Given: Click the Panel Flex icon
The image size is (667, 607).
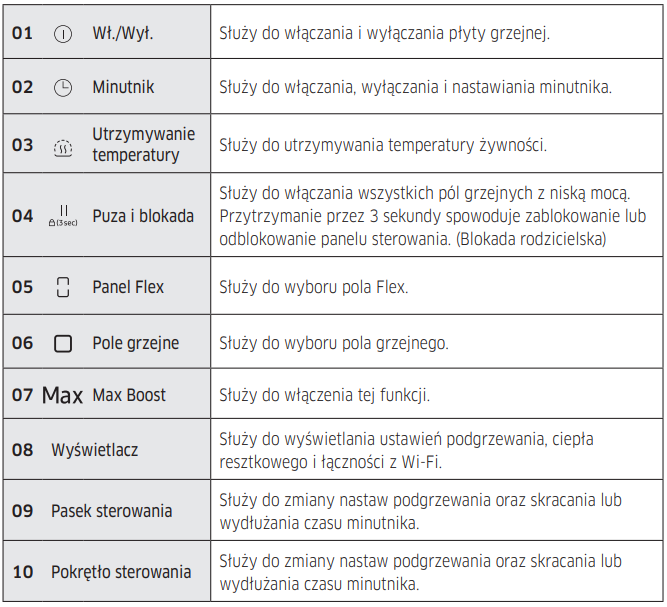Looking at the screenshot, I should point(63,288).
